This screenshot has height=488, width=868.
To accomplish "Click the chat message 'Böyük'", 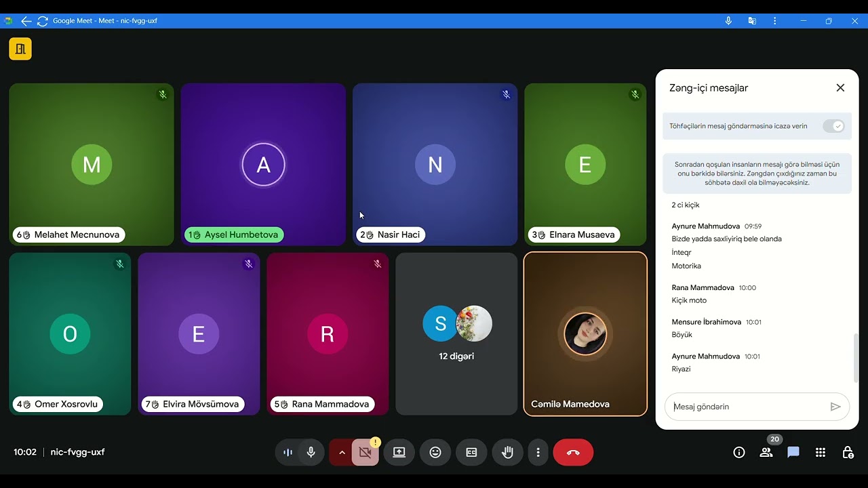I will [682, 335].
